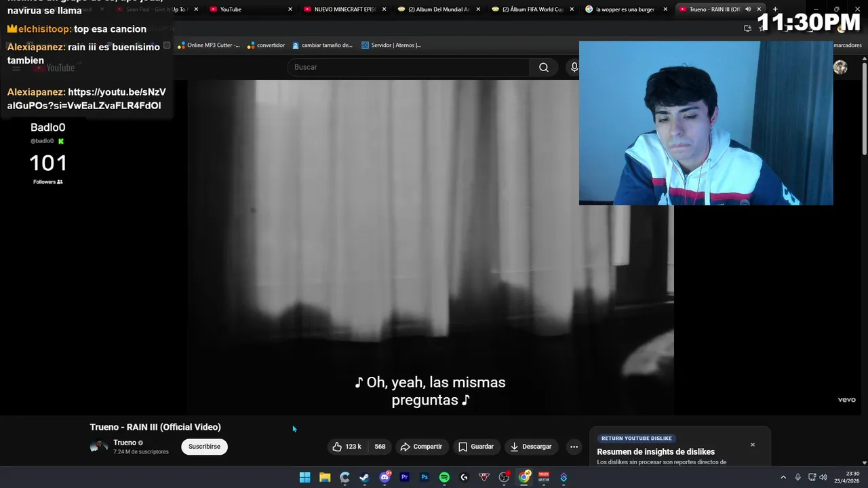Screen dimensions: 868x488
Task: Open system volume speaker icon
Action: click(823, 477)
